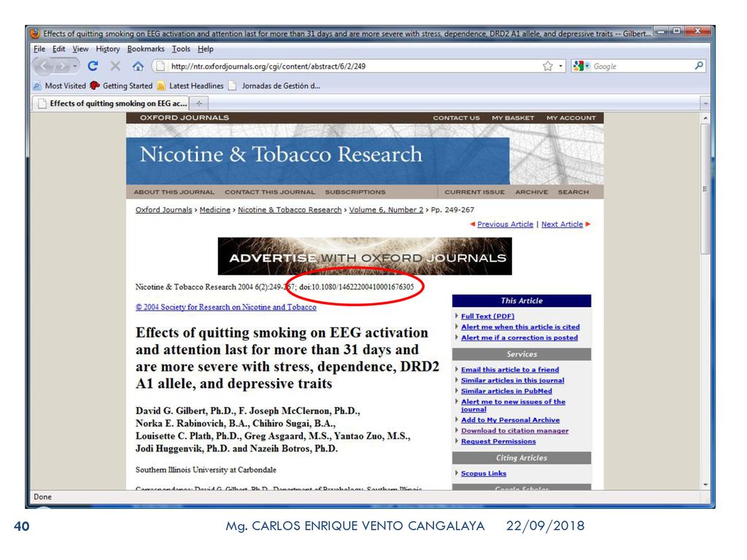This screenshot has height=560, width=747.
Task: Open the address bar history dropdown
Action: pos(561,66)
